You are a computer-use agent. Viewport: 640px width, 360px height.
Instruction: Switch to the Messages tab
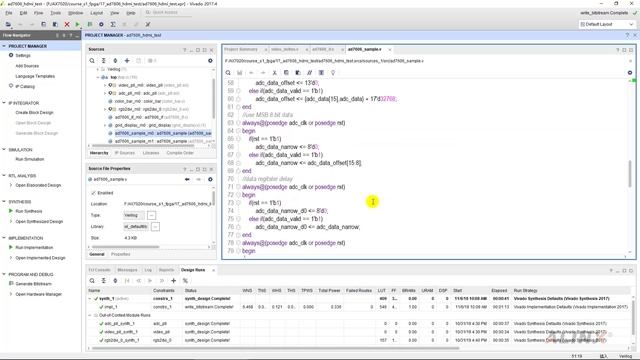point(127,270)
